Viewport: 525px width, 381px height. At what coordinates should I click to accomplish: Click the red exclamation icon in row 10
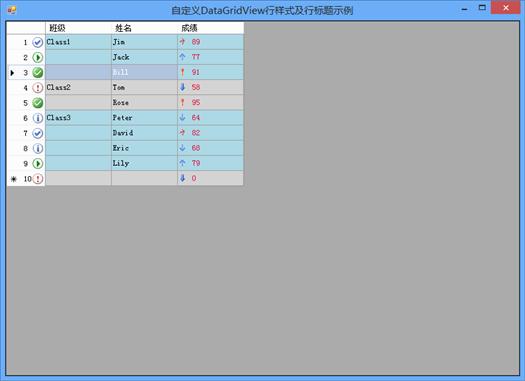tap(38, 179)
